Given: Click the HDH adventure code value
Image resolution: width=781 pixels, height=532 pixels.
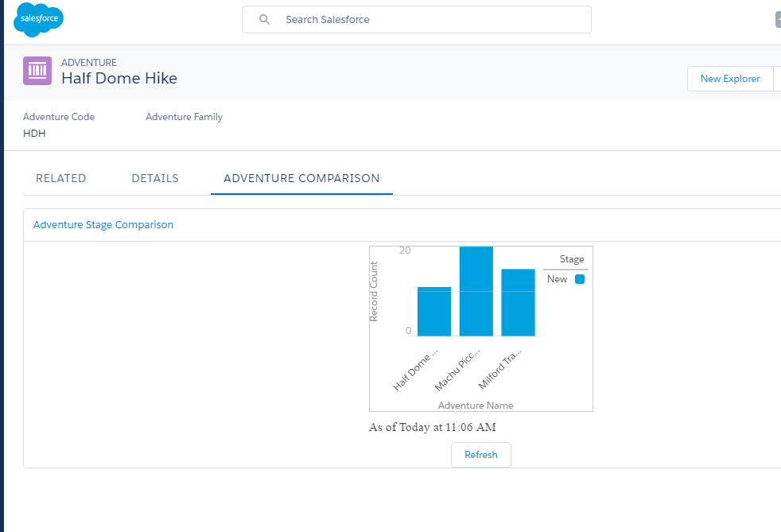Looking at the screenshot, I should click(x=35, y=134).
